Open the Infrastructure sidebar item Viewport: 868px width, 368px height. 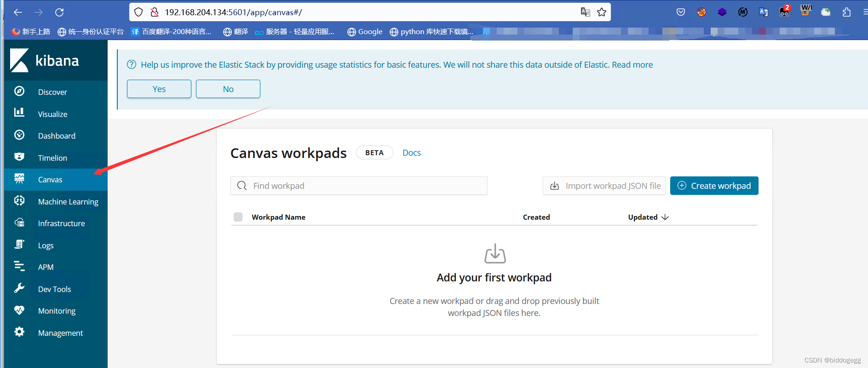pos(61,223)
